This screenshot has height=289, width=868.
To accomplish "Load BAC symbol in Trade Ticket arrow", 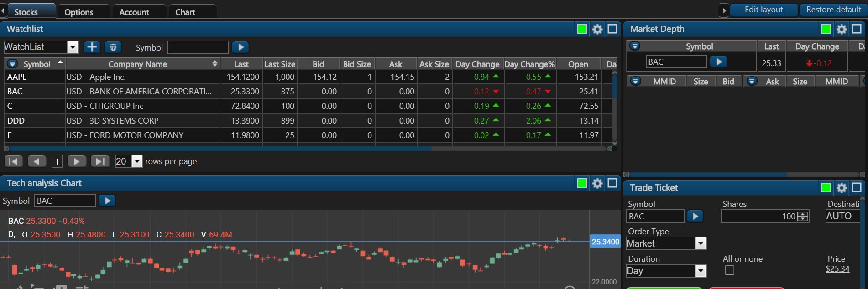I will point(695,216).
